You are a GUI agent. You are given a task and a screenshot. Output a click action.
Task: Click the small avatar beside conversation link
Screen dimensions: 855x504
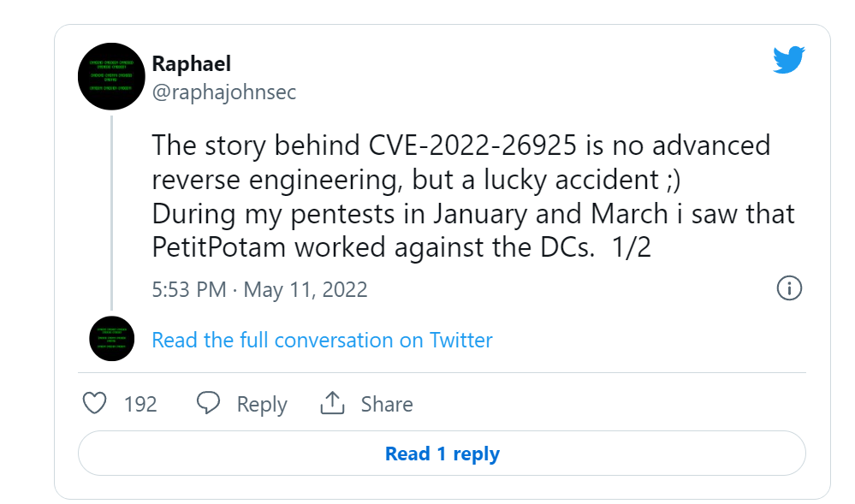pyautogui.click(x=112, y=339)
